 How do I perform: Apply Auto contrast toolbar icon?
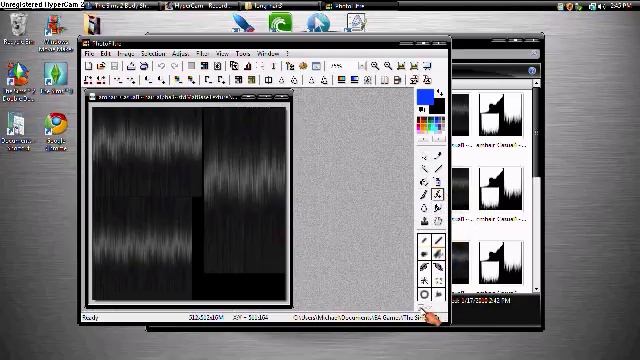(101, 80)
